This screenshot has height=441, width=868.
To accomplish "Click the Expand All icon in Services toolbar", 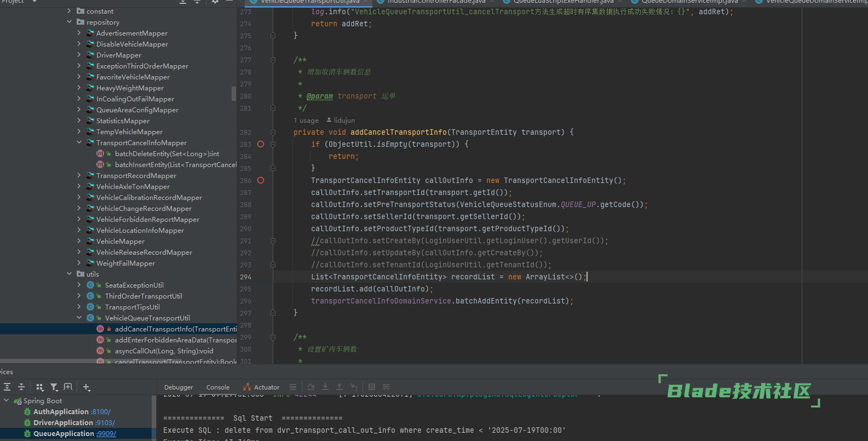I will (x=7, y=387).
